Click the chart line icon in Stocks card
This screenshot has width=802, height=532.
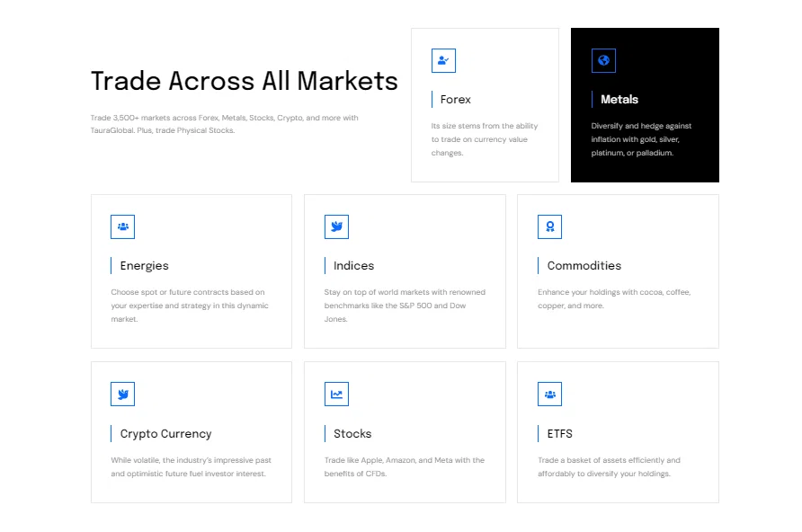click(336, 394)
